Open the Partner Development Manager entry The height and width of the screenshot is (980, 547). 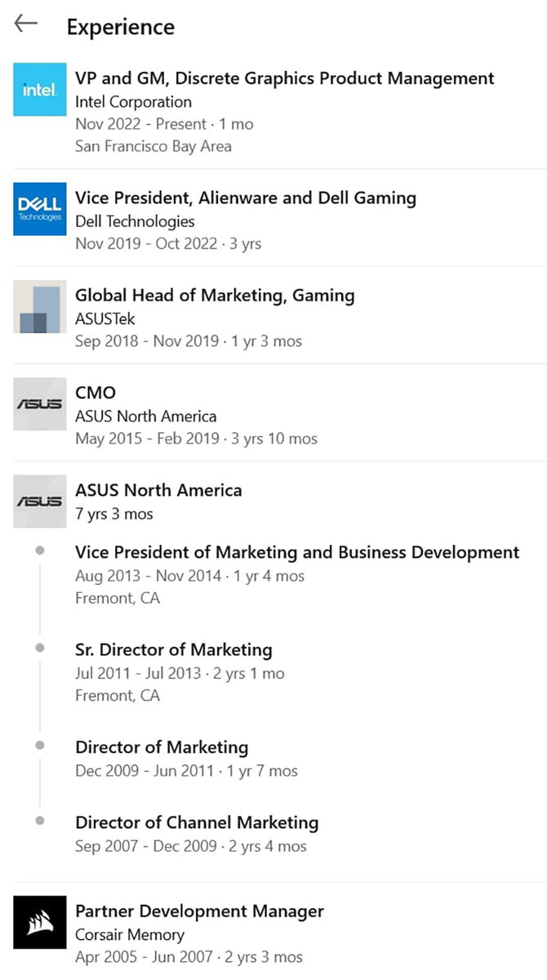tap(199, 911)
